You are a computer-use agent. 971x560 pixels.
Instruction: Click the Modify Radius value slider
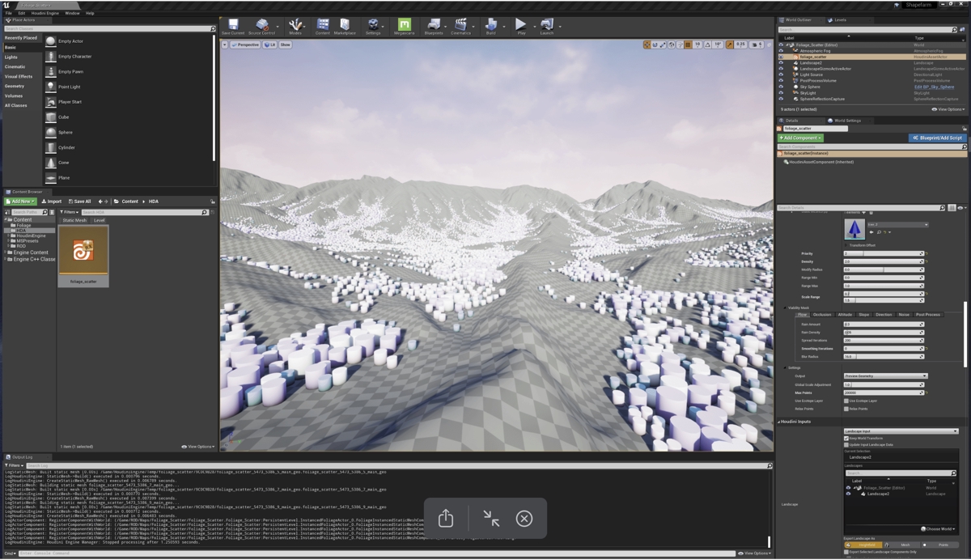click(884, 270)
